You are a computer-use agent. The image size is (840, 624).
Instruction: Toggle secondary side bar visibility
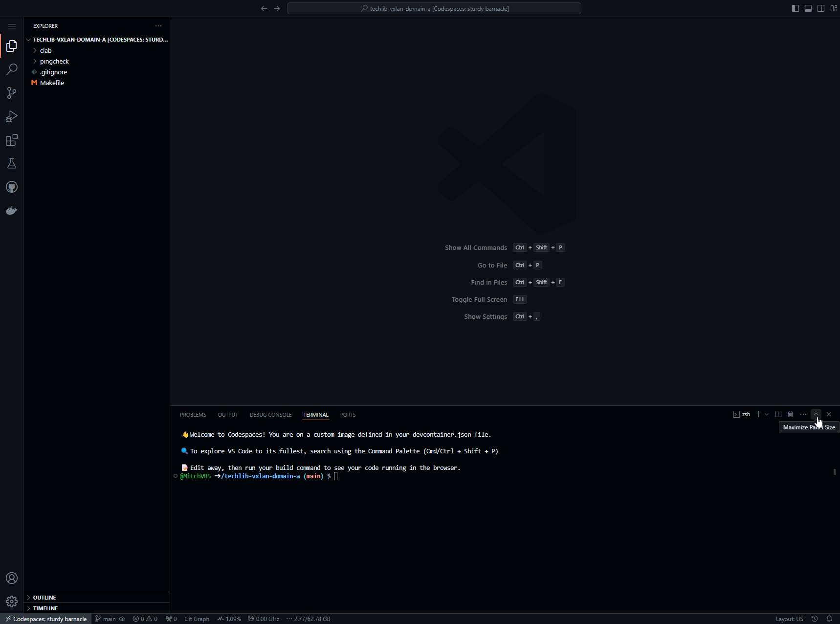(x=821, y=8)
